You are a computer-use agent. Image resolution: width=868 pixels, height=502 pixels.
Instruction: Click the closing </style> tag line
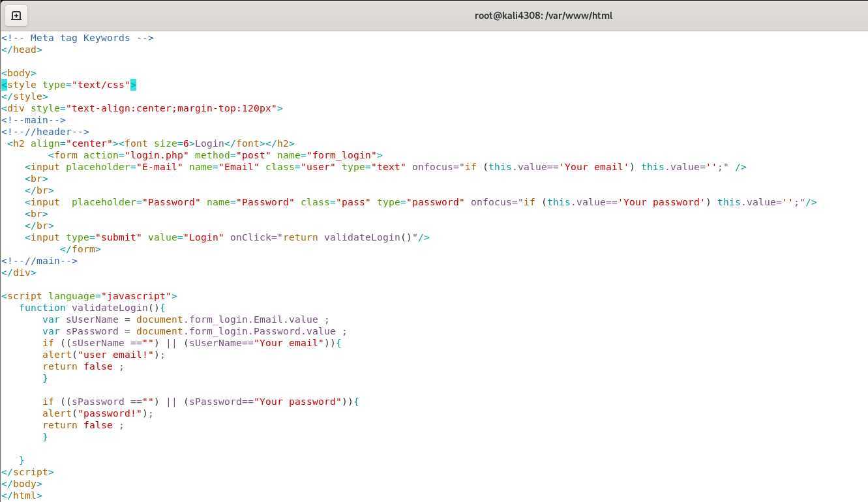[x=25, y=96]
